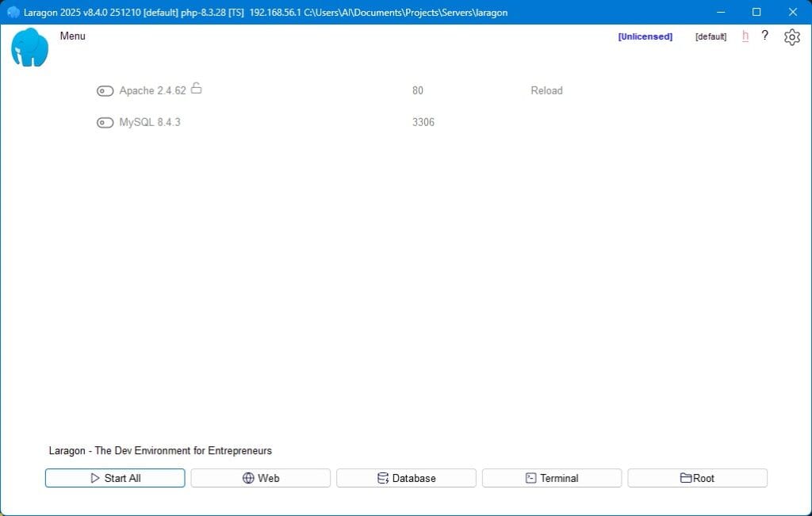This screenshot has height=516, width=812.
Task: Open the Database button
Action: (x=406, y=478)
